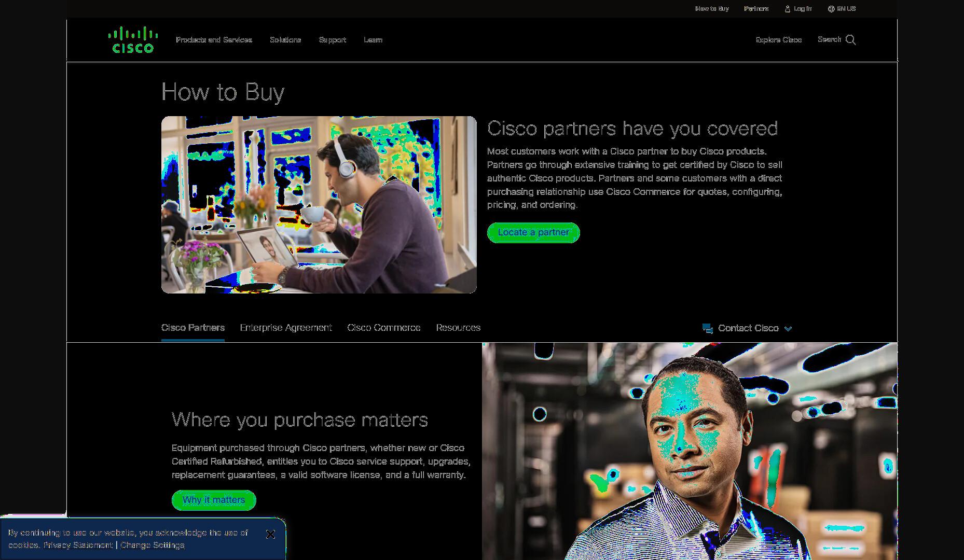Click the Explore Cisco link

coord(778,40)
